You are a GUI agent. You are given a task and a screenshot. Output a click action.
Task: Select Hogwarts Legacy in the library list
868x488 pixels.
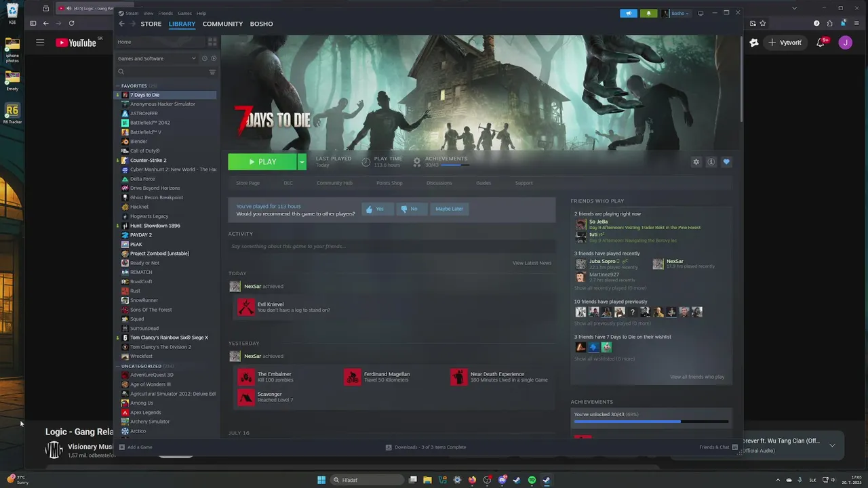click(x=149, y=216)
